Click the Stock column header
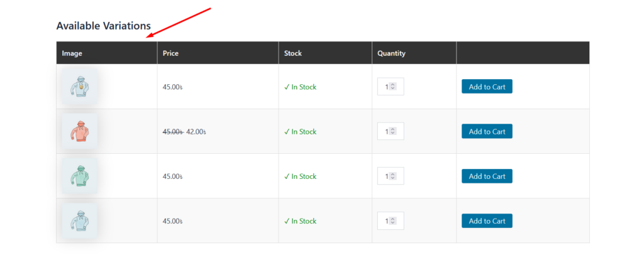This screenshot has width=644, height=260. pos(293,53)
